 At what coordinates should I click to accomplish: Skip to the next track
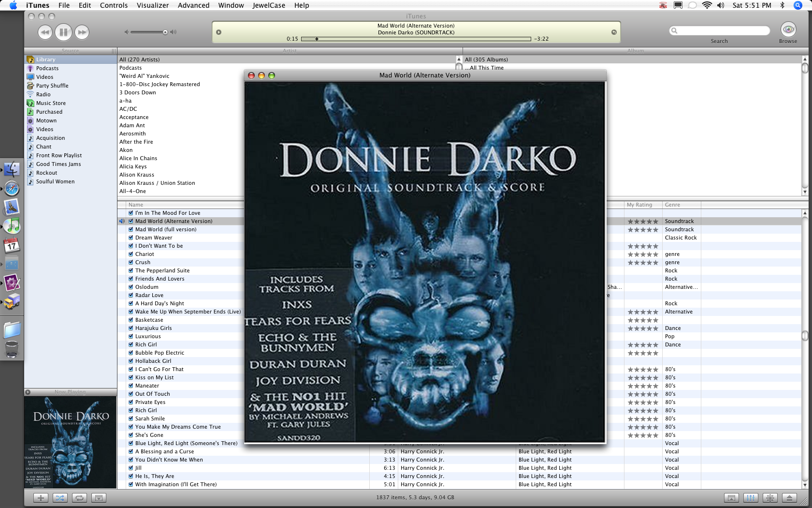click(x=82, y=32)
